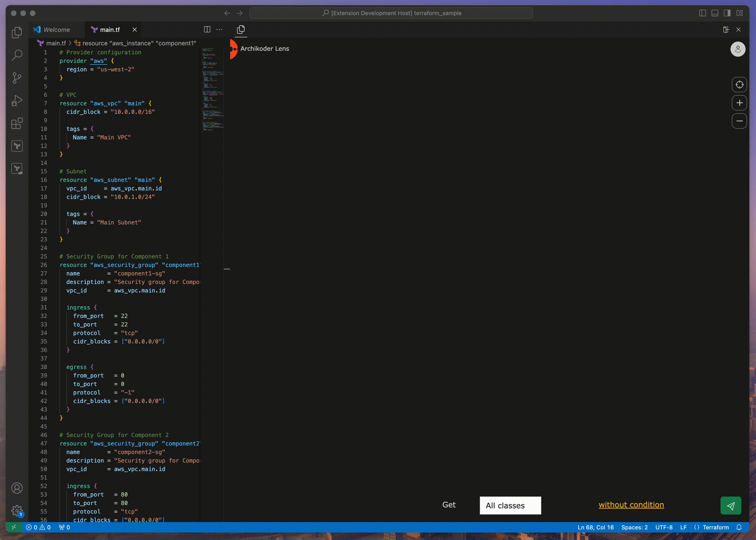Click the without condition link
This screenshot has height=540, width=756.
click(631, 505)
